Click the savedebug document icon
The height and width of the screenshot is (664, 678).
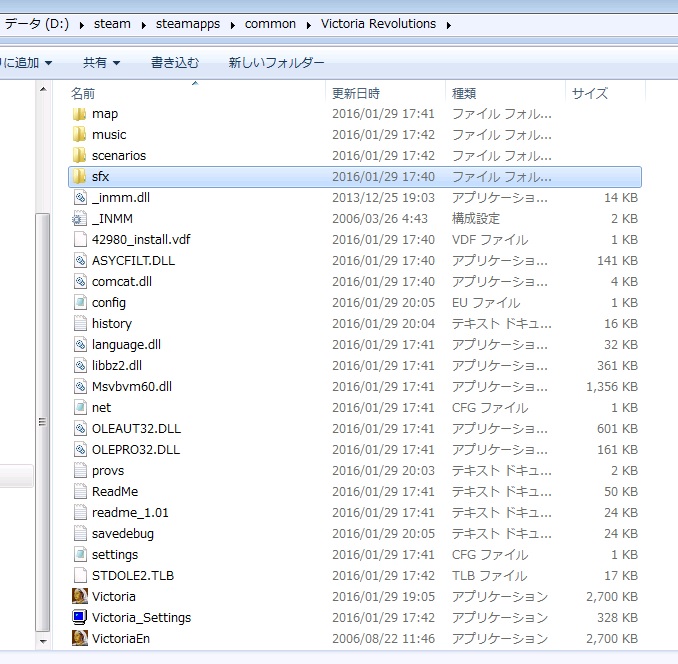[80, 533]
